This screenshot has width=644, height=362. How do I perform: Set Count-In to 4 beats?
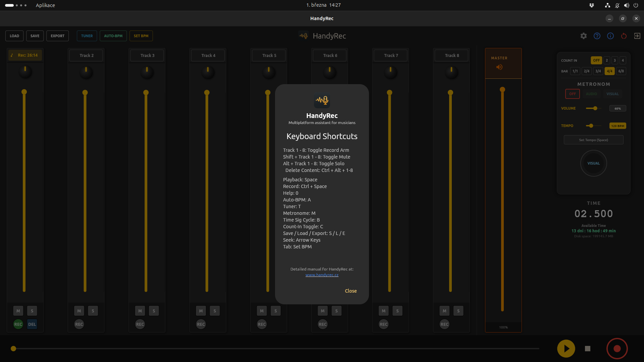click(623, 60)
